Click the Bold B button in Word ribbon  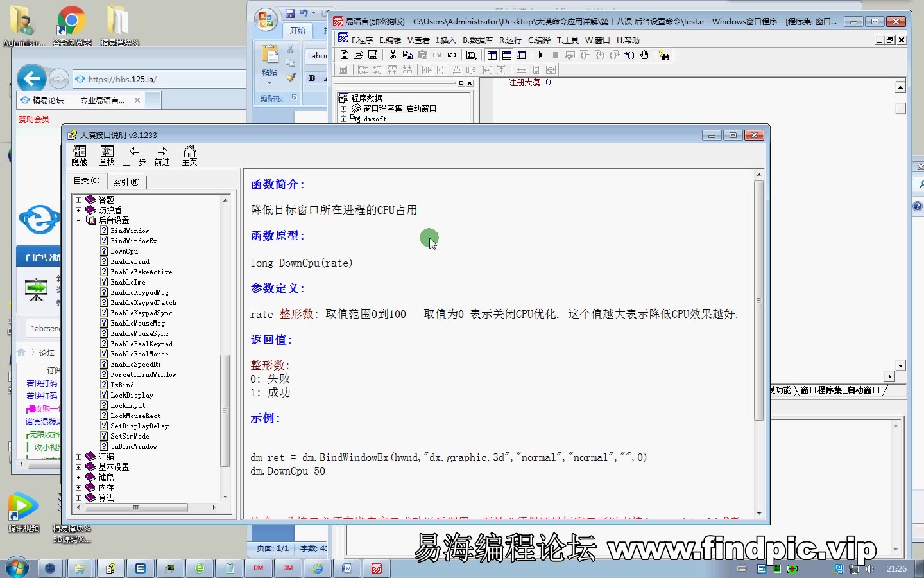click(312, 78)
